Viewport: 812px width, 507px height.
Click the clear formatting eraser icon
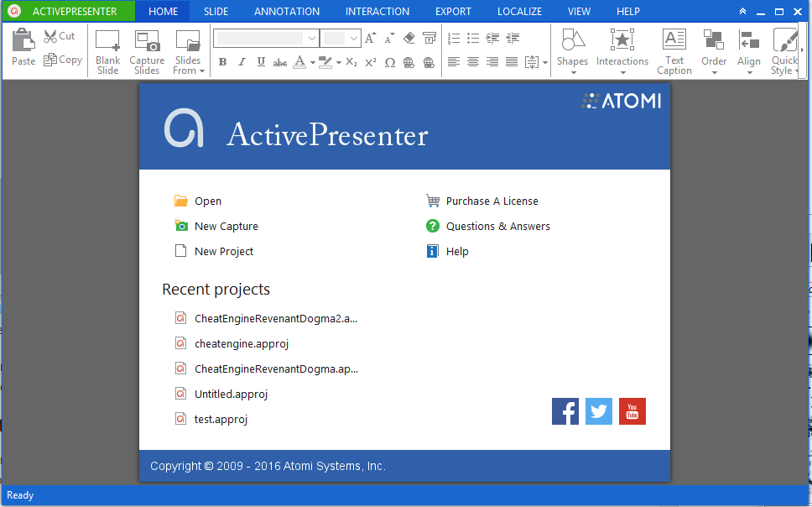[409, 38]
